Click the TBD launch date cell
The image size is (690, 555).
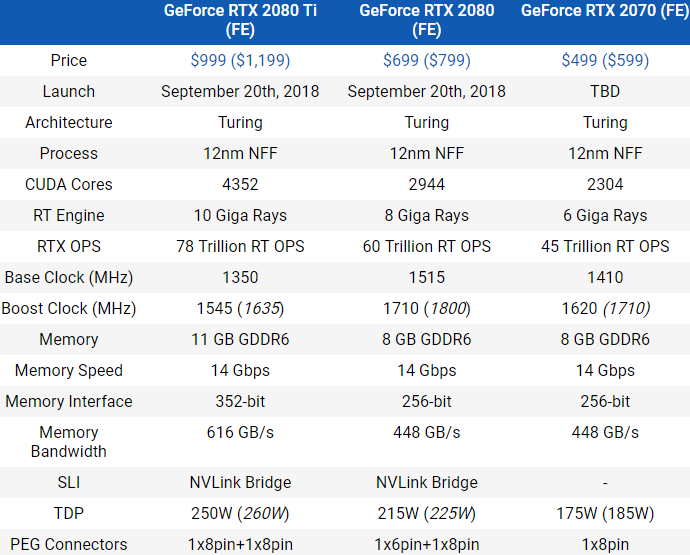click(x=605, y=91)
